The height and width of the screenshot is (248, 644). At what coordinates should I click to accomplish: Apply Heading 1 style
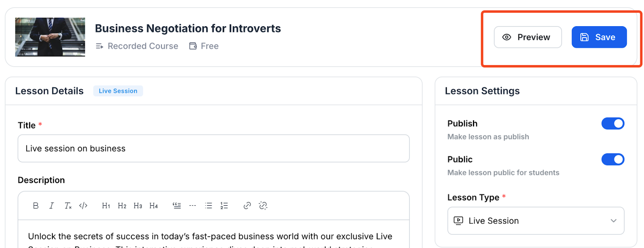pos(105,205)
